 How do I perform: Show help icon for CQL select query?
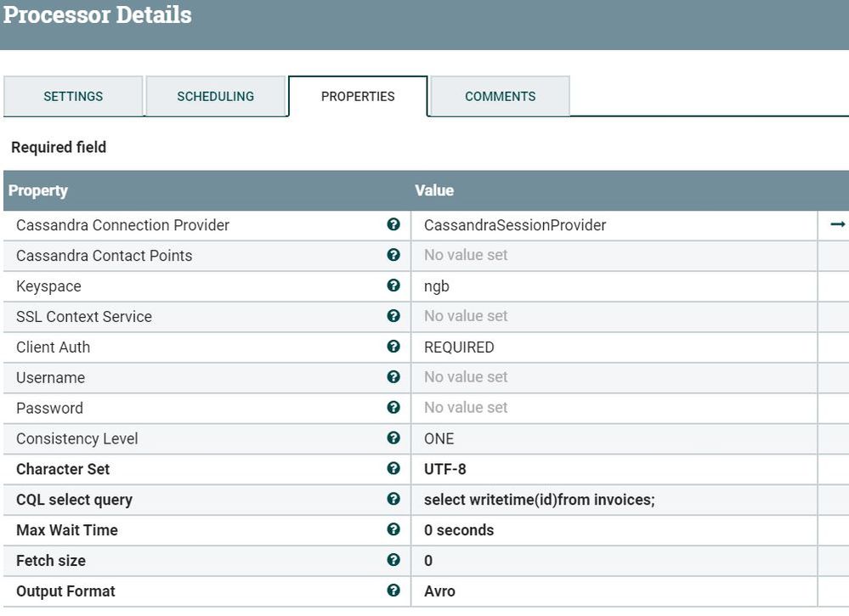pos(393,499)
